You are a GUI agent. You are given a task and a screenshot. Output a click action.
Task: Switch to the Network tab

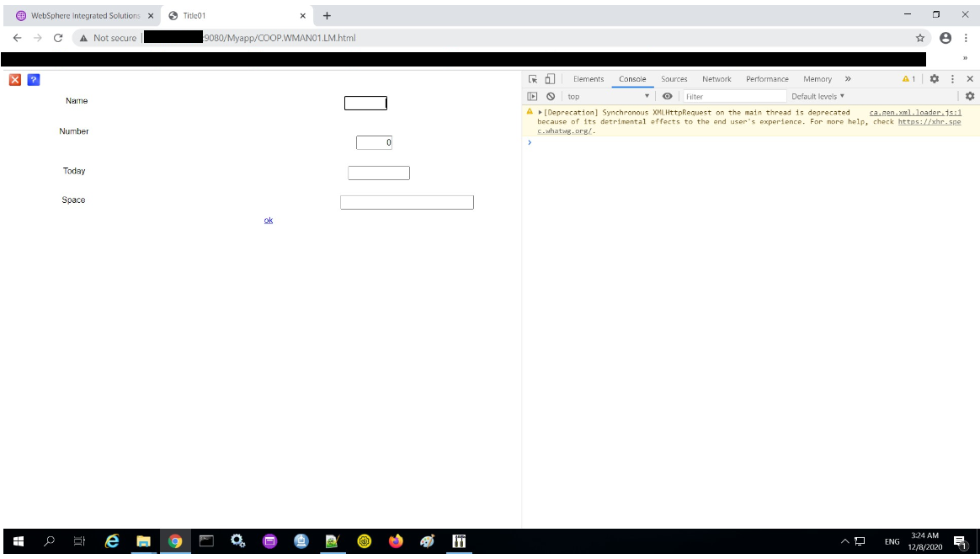click(x=716, y=79)
